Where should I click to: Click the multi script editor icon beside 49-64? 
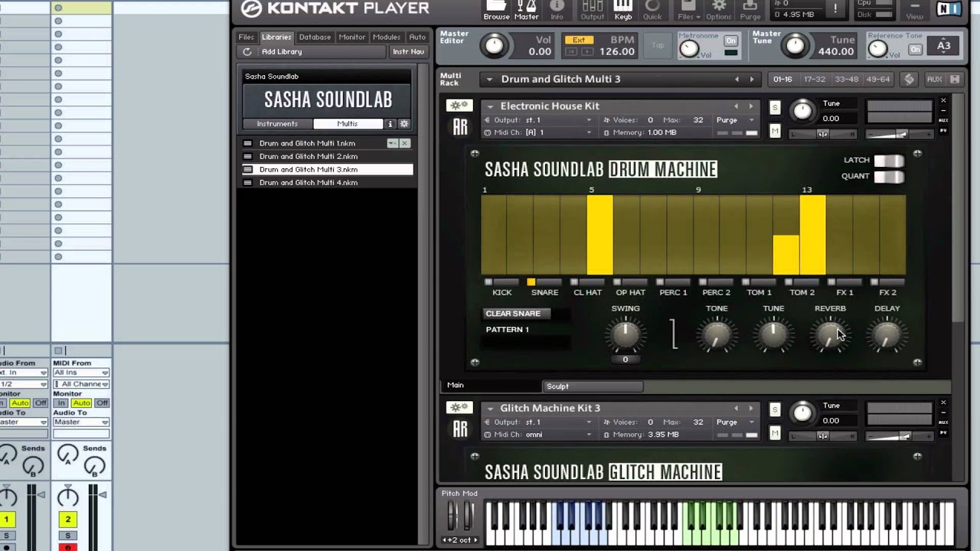click(909, 80)
